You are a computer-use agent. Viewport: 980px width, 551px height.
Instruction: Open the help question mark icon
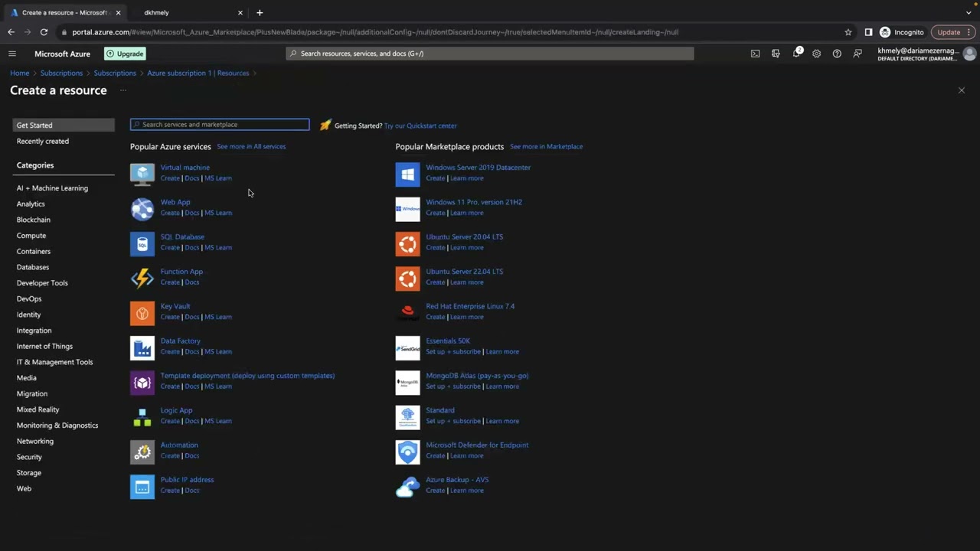[837, 54]
